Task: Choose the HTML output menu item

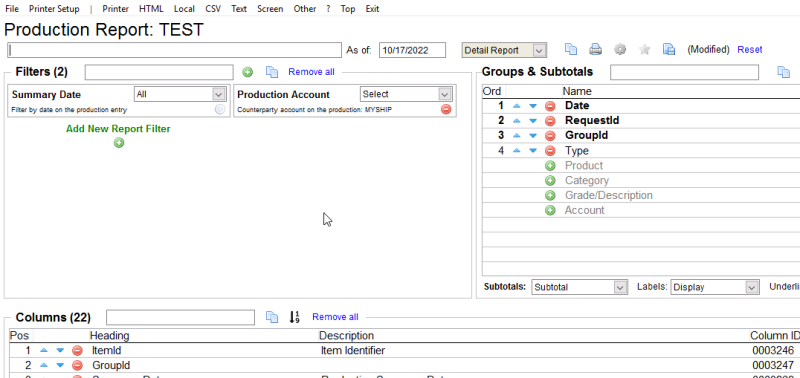Action: pos(151,9)
